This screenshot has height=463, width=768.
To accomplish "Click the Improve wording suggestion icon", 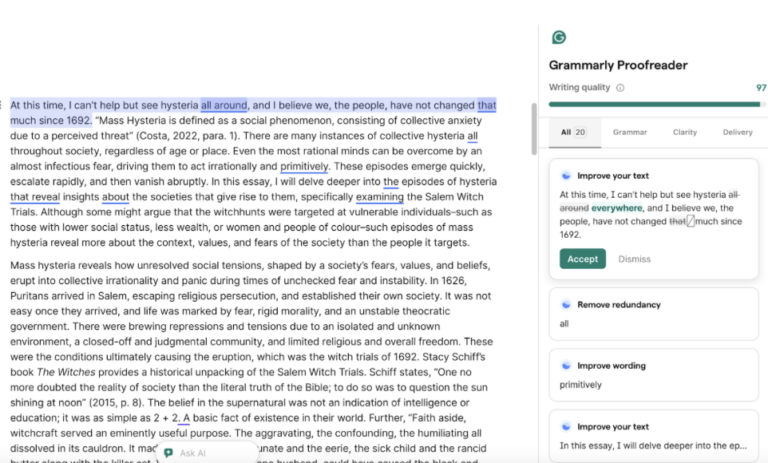I will coord(566,366).
